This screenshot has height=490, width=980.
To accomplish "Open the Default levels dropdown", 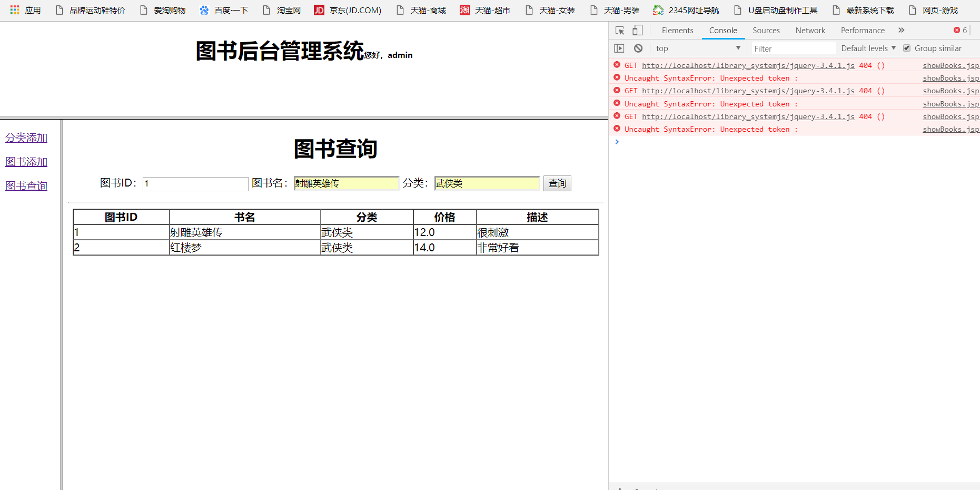I will [868, 48].
